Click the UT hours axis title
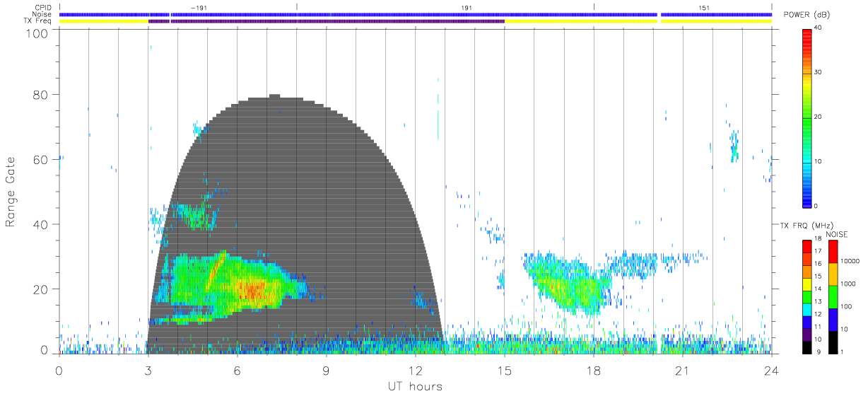This screenshot has width=868, height=401. 415,387
